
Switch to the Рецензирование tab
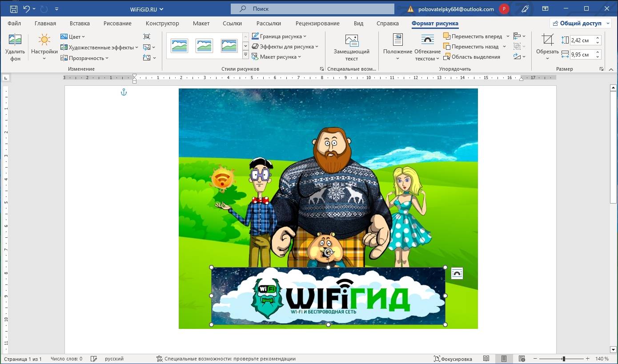[x=317, y=23]
